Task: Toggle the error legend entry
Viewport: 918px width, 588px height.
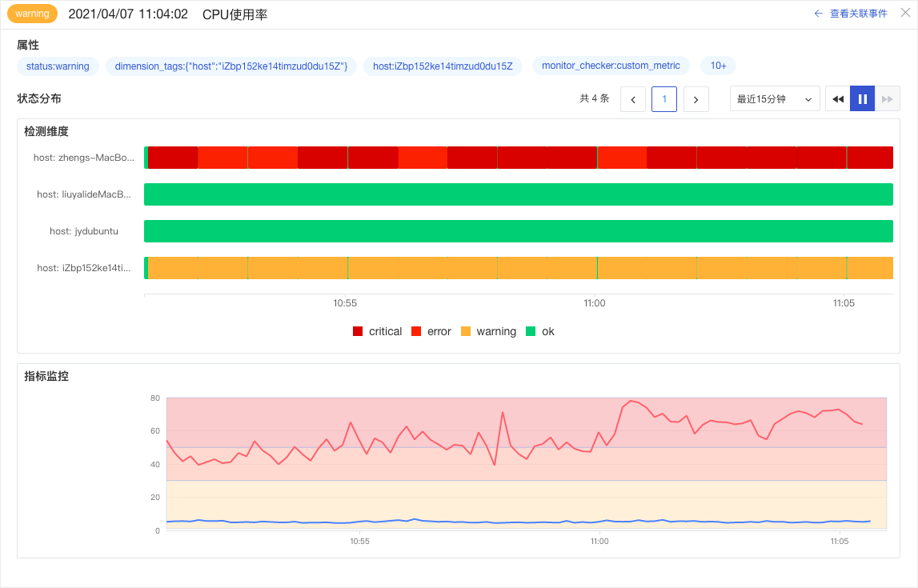Action: [x=431, y=331]
